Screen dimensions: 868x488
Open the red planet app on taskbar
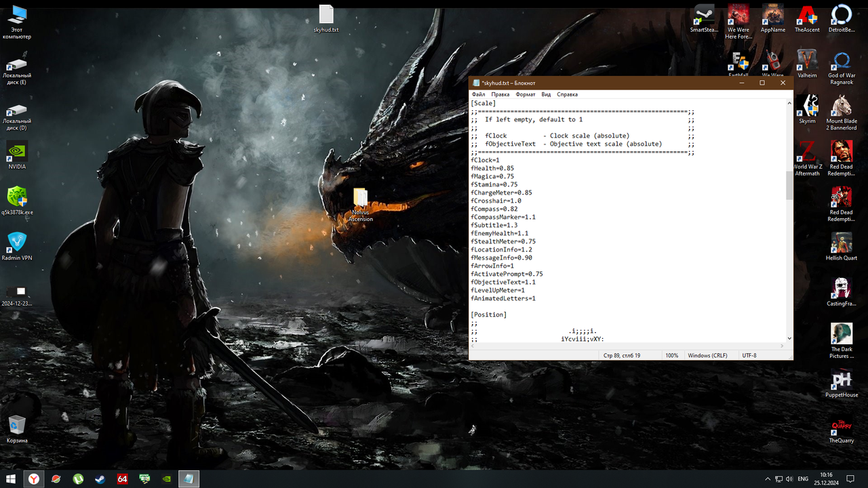56,479
